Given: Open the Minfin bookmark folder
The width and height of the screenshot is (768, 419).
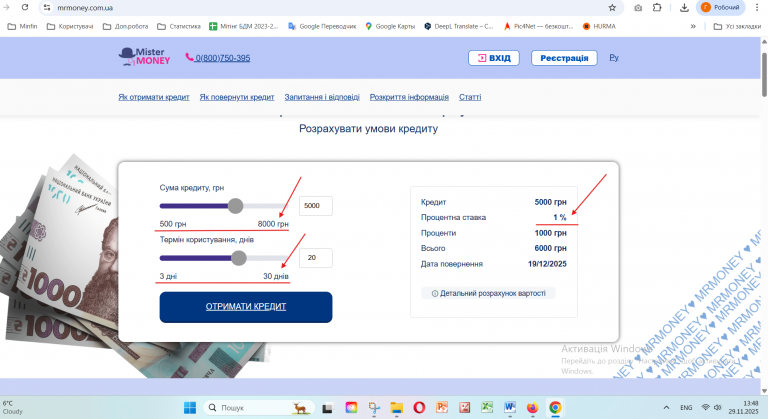Looking at the screenshot, I should click(x=23, y=26).
